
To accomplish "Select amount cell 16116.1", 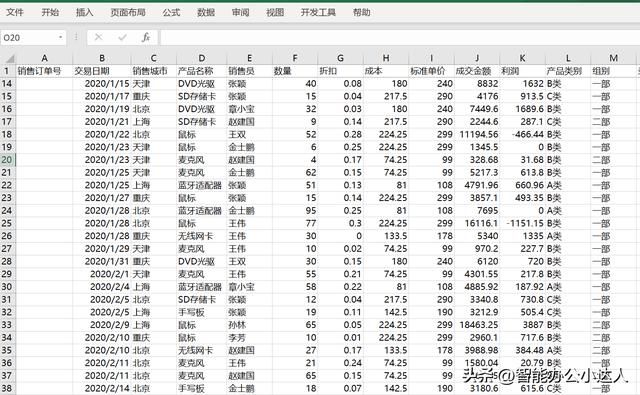I will [x=477, y=223].
